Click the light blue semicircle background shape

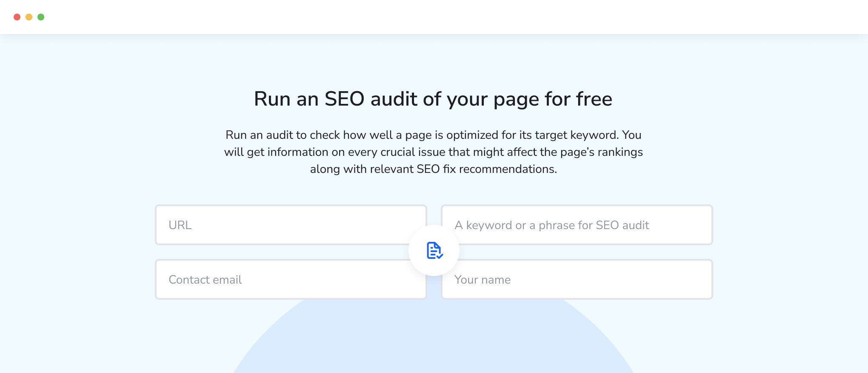coord(434,341)
